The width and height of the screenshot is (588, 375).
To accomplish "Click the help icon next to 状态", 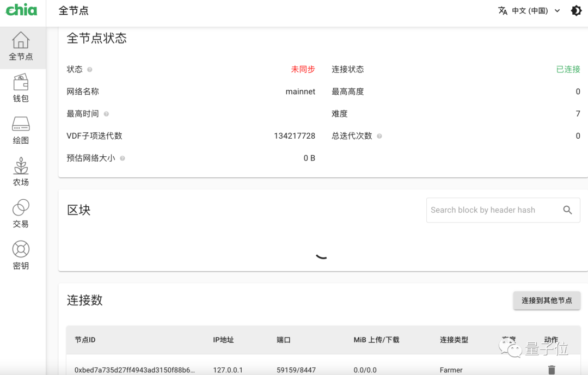I will click(89, 69).
